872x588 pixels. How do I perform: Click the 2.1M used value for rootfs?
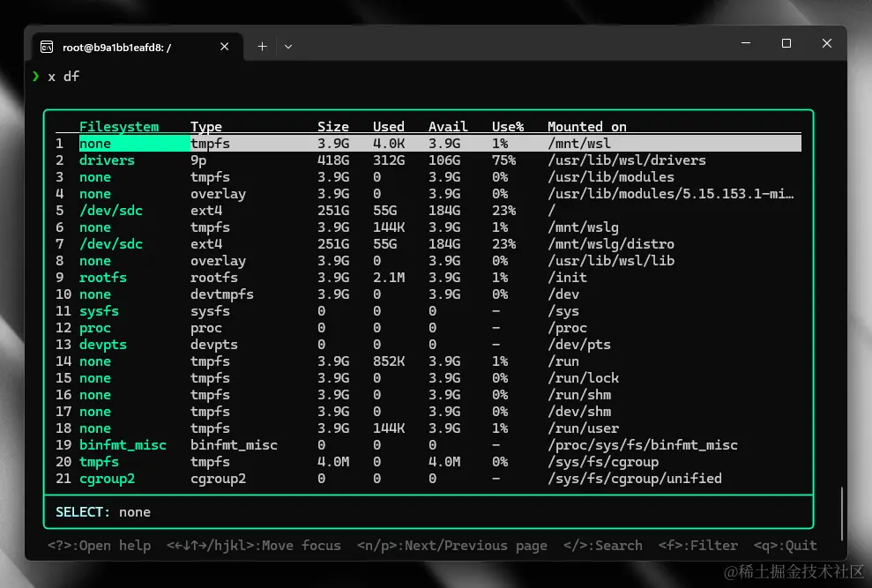coord(389,277)
